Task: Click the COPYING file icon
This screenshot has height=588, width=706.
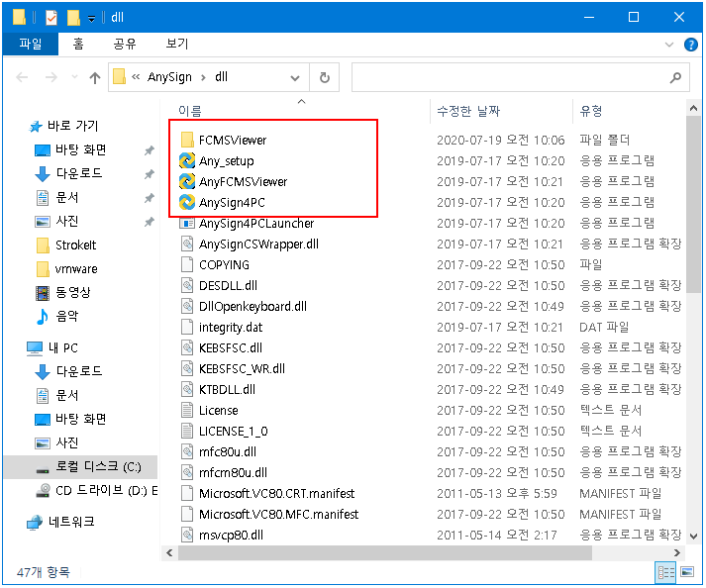Action: coord(187,264)
